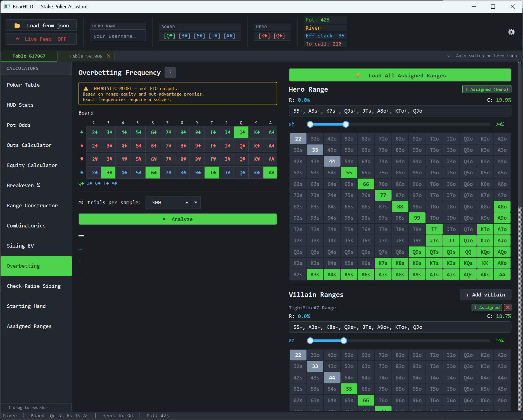Click Load All Assigned Ranges button
Image resolution: width=523 pixels, height=420 pixels.
400,75
